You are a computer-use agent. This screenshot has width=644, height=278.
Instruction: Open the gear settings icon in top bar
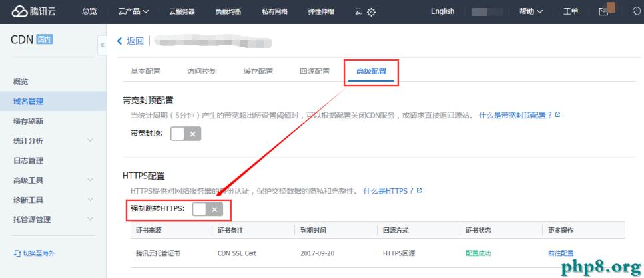[372, 12]
